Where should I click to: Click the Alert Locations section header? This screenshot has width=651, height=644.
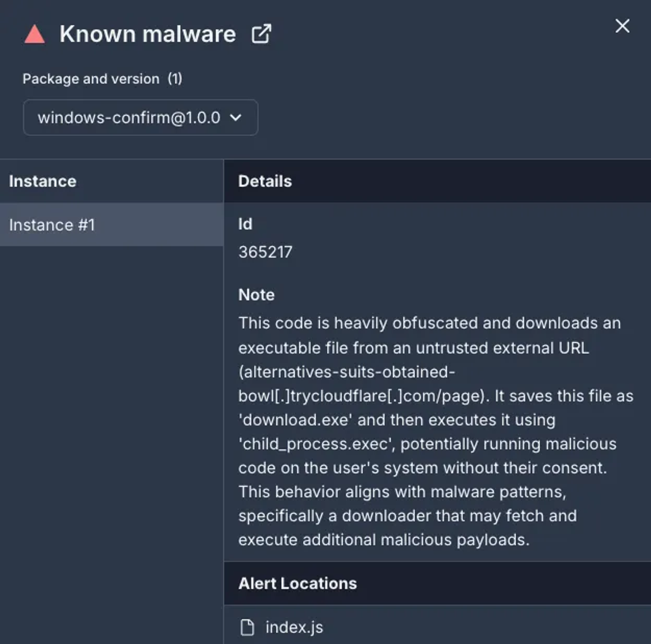(297, 583)
